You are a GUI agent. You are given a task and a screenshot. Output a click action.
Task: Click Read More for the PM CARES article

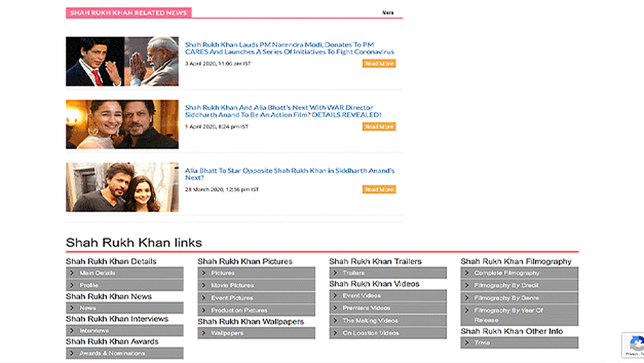click(x=379, y=63)
